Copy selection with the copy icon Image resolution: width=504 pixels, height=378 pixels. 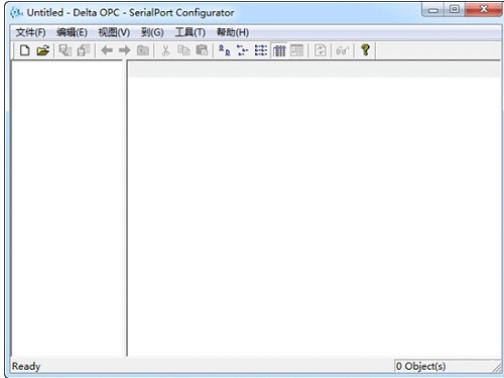tap(183, 51)
